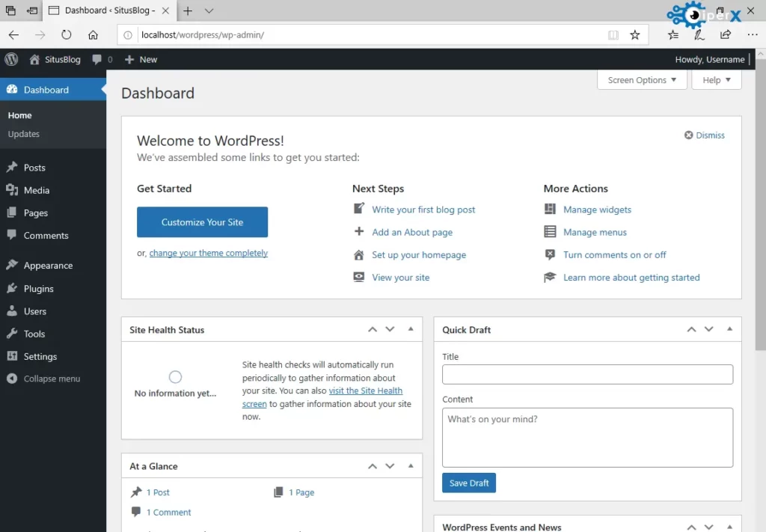Click the Quick Draft Title input field
Viewport: 766px width, 532px height.
click(x=587, y=374)
